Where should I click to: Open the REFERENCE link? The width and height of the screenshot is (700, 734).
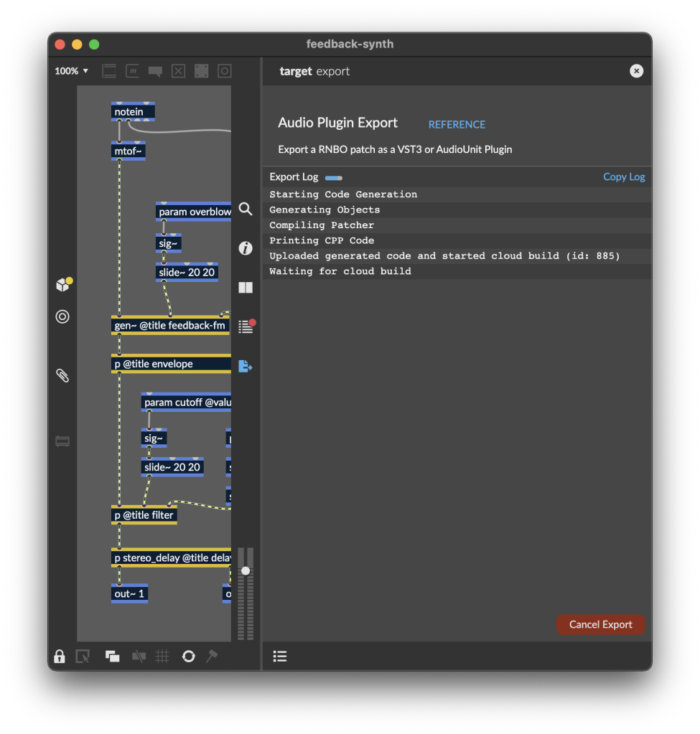coord(457,125)
